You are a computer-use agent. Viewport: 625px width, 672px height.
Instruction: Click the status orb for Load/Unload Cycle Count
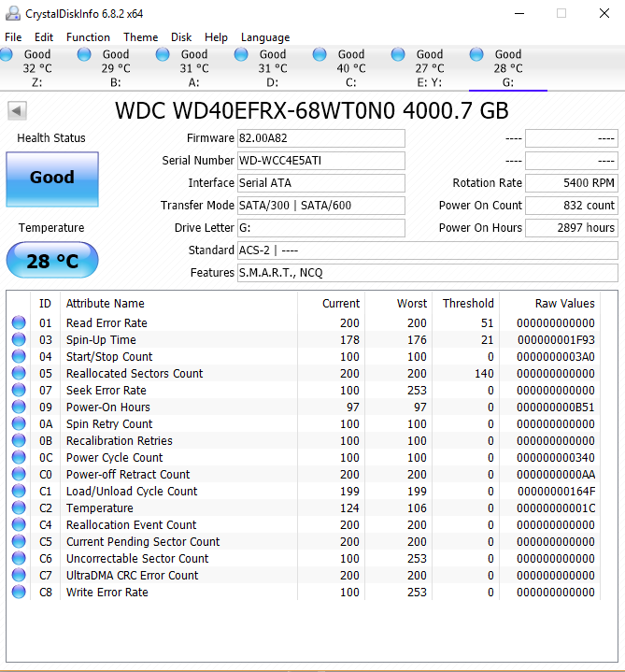coord(19,491)
